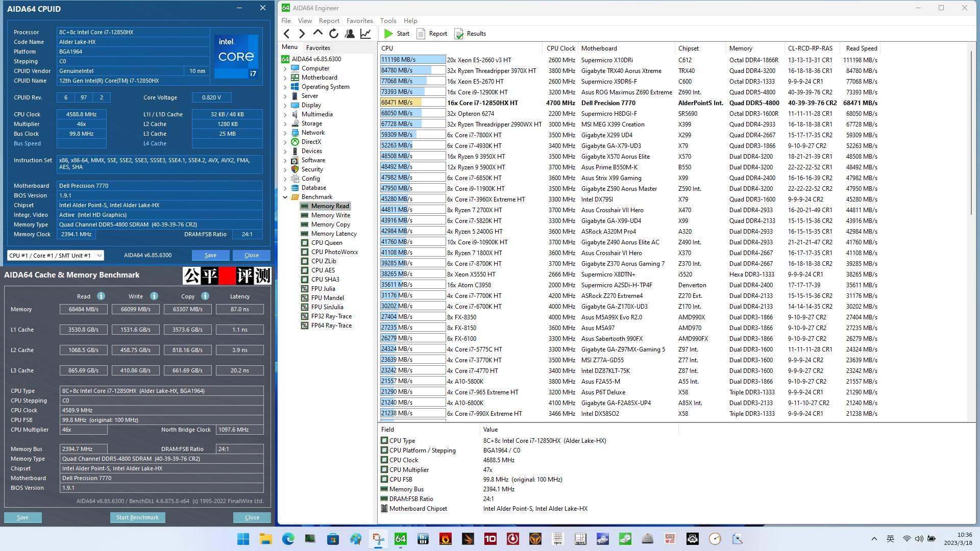Switch to the Favorites tab in sidebar
This screenshot has height=551, width=980.
pos(317,47)
